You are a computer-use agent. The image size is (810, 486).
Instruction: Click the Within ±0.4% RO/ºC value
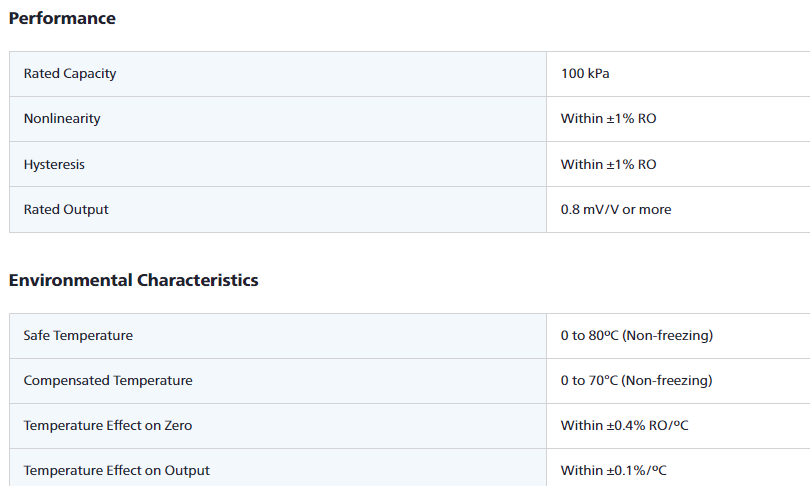coord(625,425)
